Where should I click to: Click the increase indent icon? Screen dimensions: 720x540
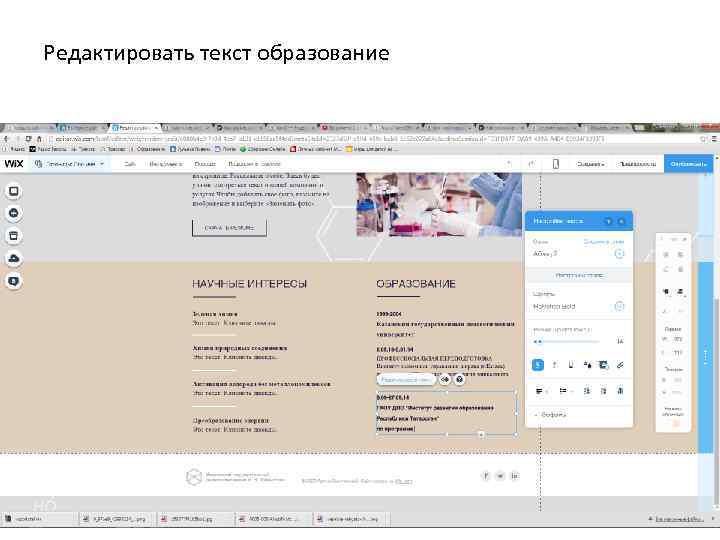[x=603, y=391]
